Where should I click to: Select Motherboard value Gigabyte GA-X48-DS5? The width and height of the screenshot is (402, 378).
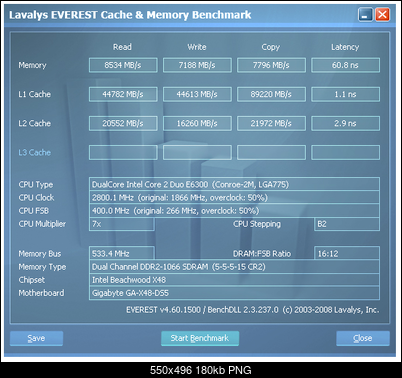coord(234,293)
